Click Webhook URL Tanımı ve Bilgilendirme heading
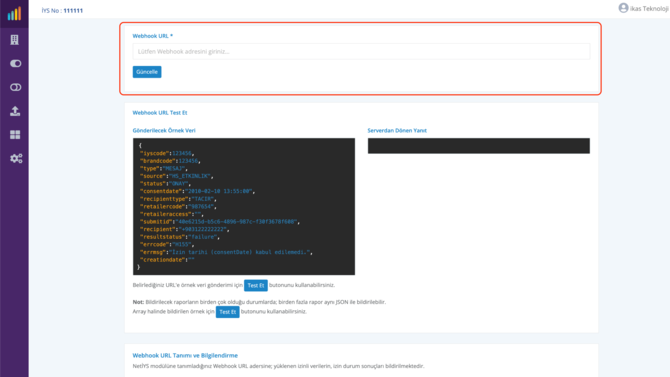 tap(185, 355)
